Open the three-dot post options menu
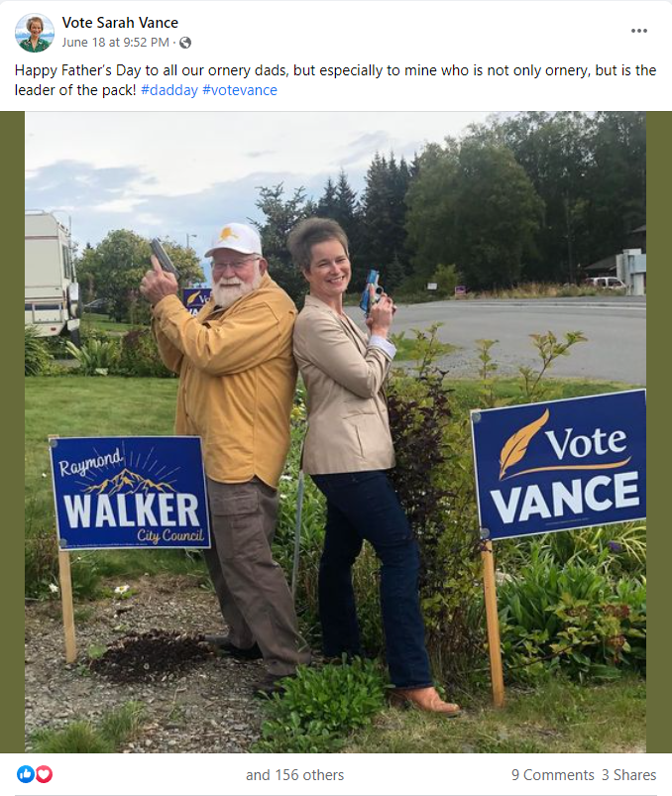Screen dimensions: 672x796 tap(639, 31)
